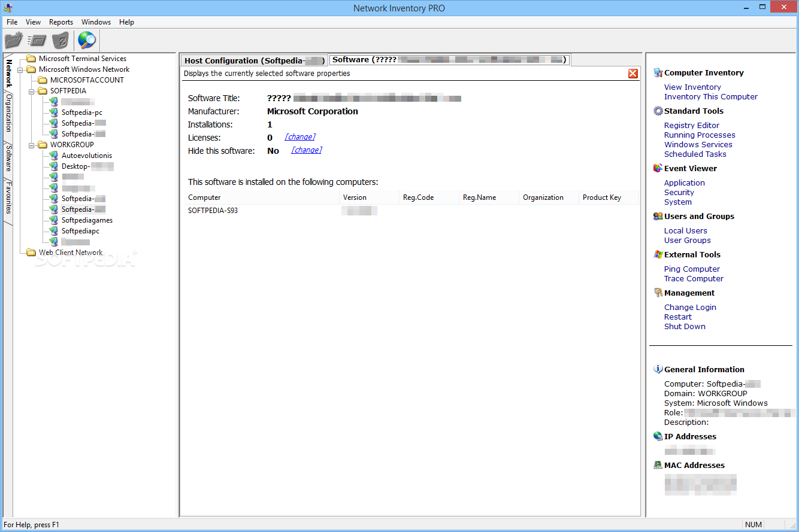This screenshot has width=799, height=532.
Task: Click the Trace Computer link
Action: 694,278
